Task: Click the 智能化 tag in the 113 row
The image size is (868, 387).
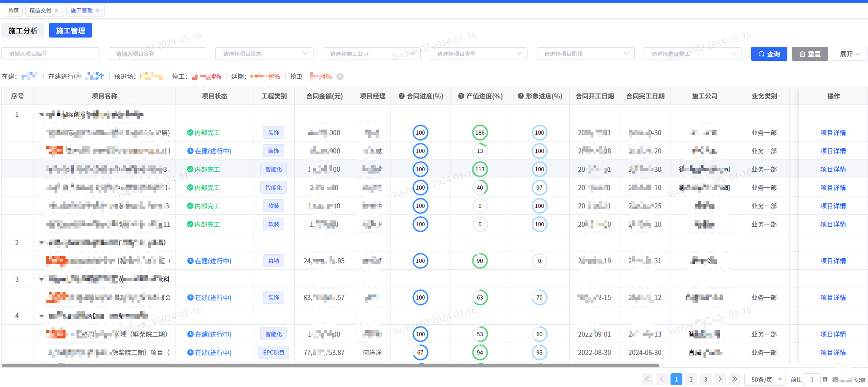Action: point(274,169)
